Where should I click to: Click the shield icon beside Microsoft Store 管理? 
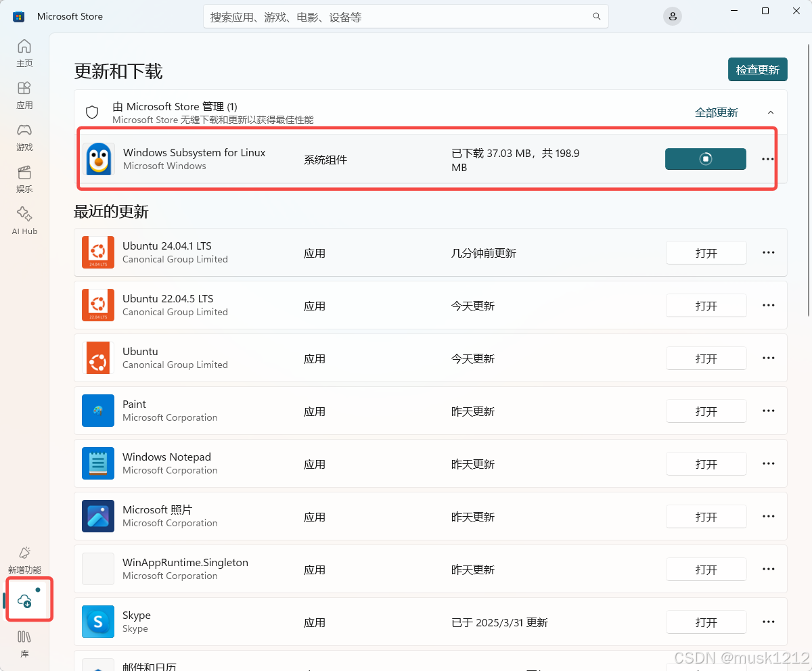tap(93, 112)
